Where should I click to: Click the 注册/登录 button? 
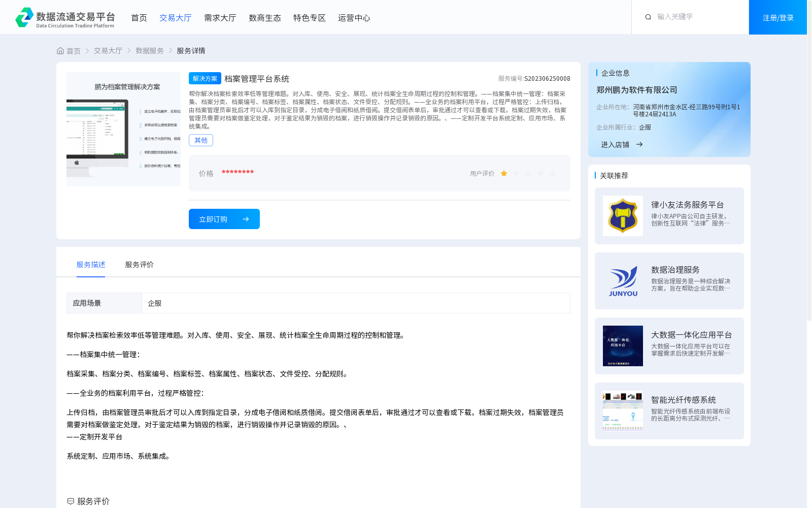[778, 17]
